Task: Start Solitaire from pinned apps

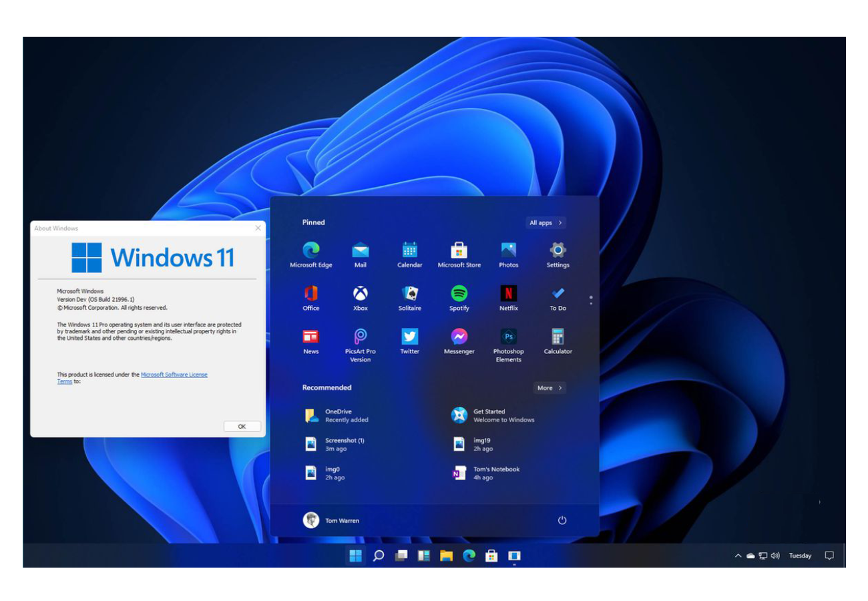Action: pyautogui.click(x=410, y=298)
